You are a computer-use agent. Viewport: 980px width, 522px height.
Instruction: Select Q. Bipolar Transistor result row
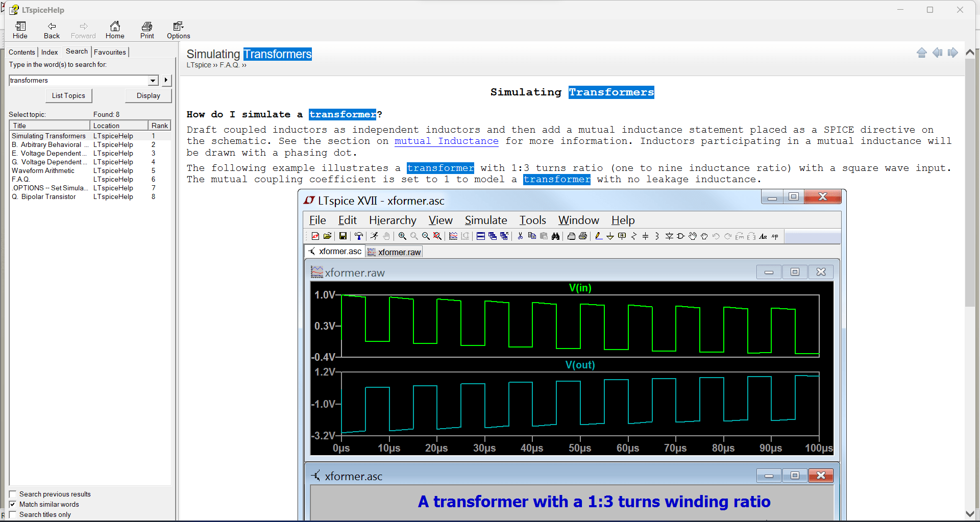tap(90, 196)
